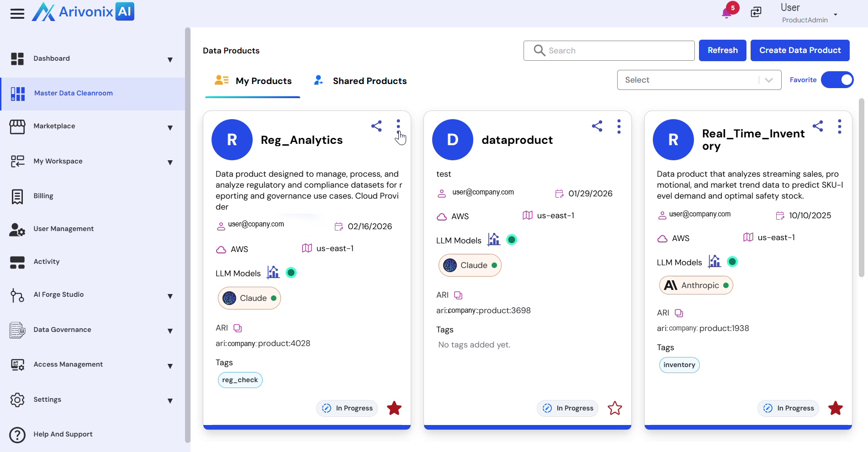Open the three-dot menu on dataproduct card
The image size is (868, 452).
pos(619,126)
